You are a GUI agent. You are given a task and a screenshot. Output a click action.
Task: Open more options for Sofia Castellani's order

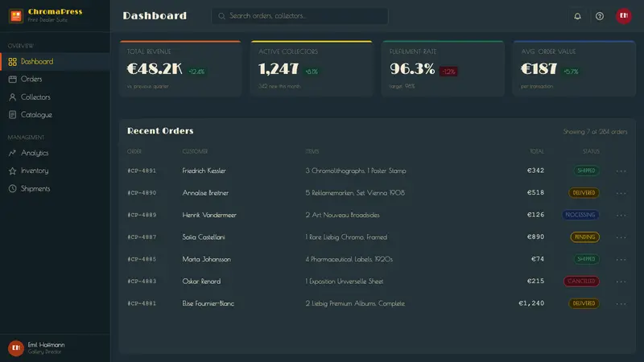click(621, 237)
